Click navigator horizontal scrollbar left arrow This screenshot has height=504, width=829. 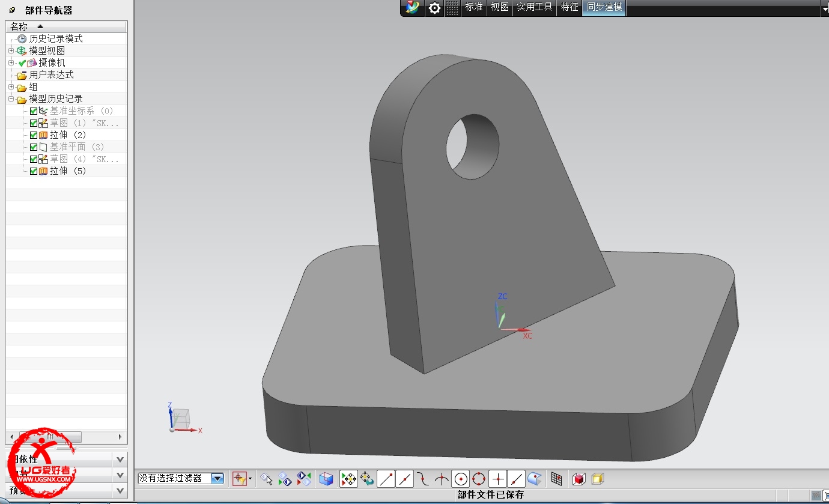click(12, 437)
